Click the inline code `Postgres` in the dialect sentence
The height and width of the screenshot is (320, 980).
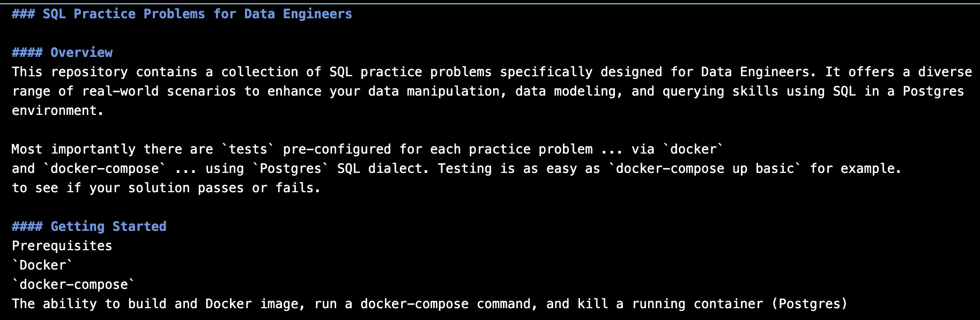coord(290,169)
